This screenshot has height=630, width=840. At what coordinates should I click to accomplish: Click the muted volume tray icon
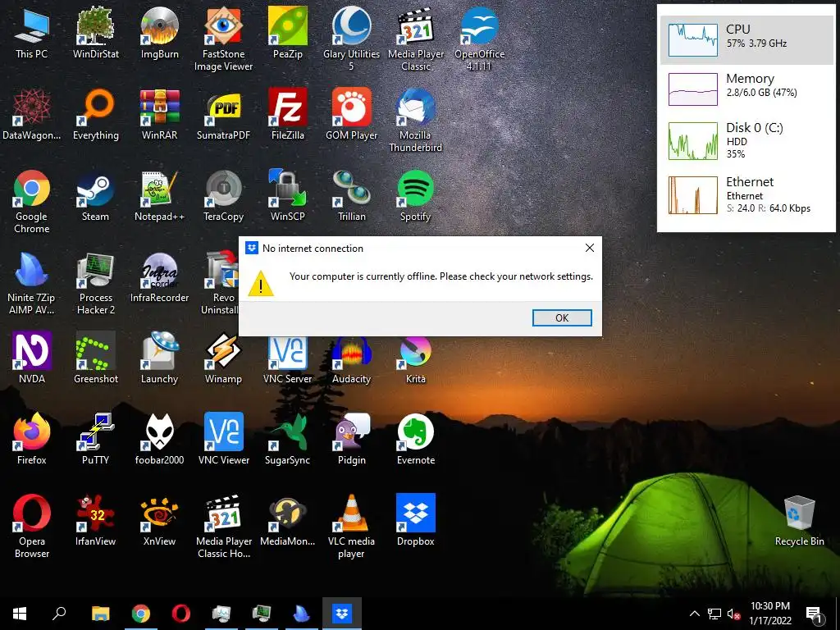[733, 614]
